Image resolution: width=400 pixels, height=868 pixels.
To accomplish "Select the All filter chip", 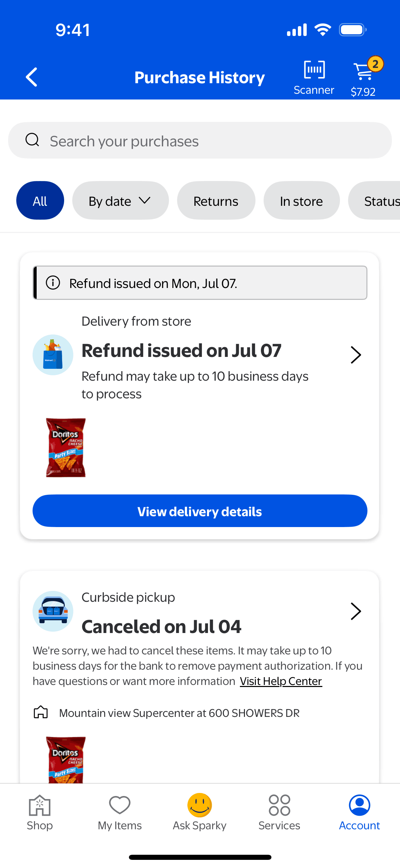I will click(40, 201).
